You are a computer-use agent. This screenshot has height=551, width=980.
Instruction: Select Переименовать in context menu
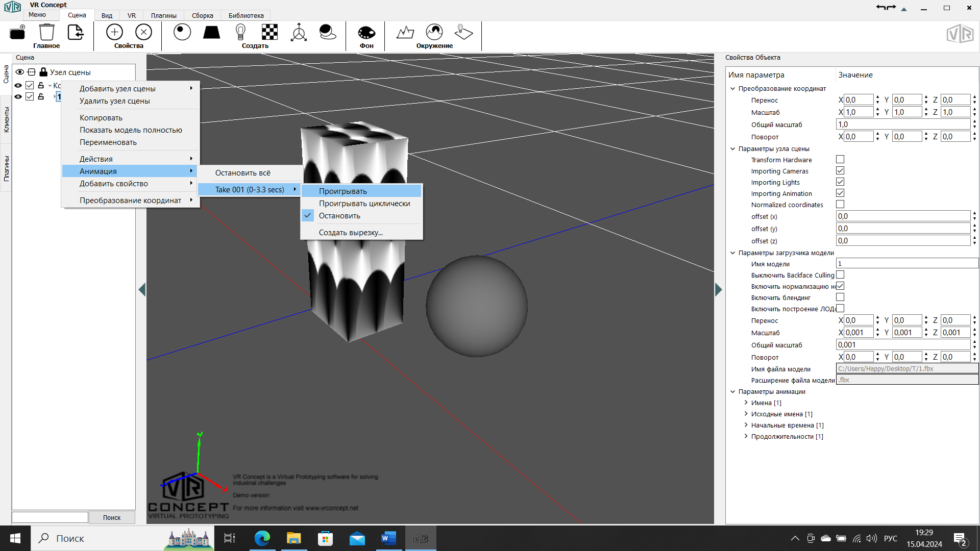click(x=131, y=142)
